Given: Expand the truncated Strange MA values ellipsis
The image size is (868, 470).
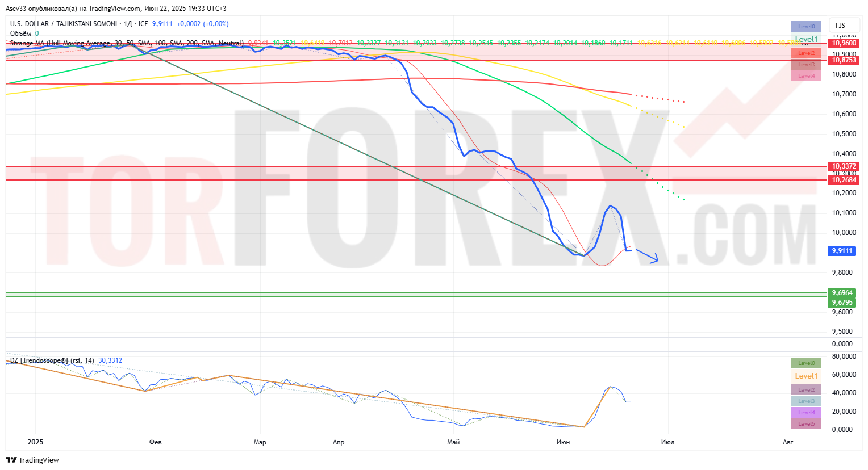Looking at the screenshot, I should click(x=805, y=44).
